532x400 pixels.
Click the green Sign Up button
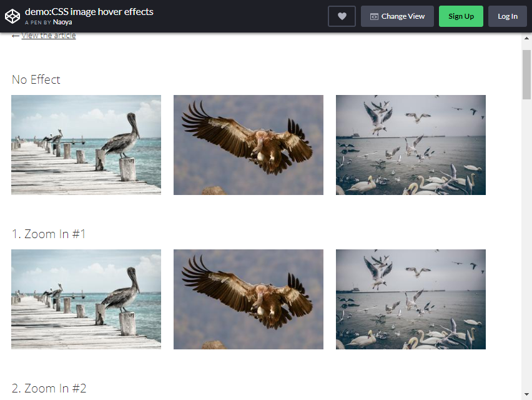(x=461, y=16)
